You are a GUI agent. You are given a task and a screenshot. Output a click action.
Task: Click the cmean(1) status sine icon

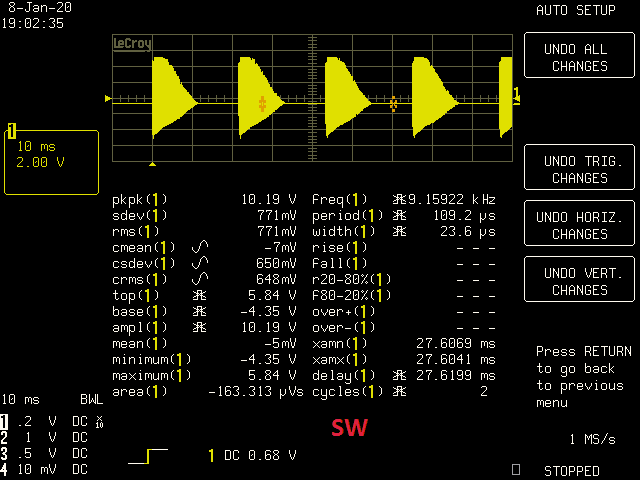(200, 247)
